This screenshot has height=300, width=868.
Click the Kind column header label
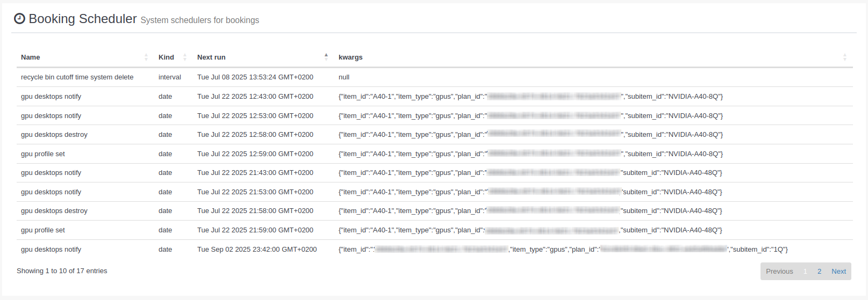(x=166, y=57)
